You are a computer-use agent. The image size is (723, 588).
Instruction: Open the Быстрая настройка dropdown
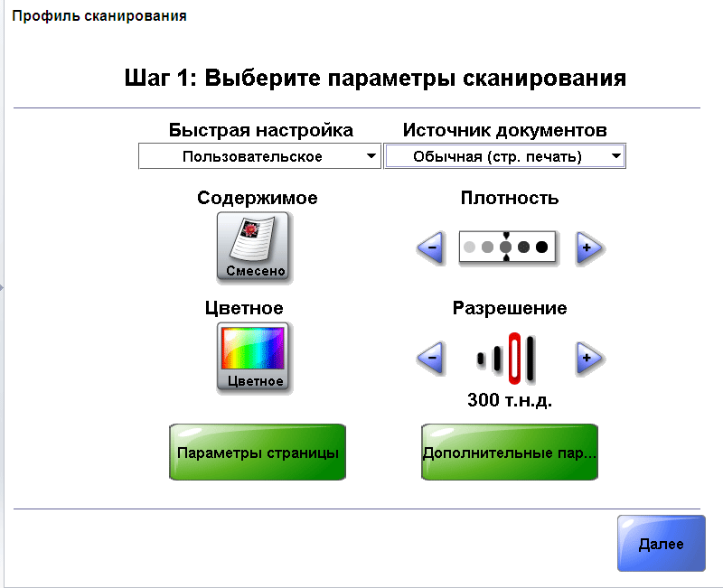pos(258,157)
